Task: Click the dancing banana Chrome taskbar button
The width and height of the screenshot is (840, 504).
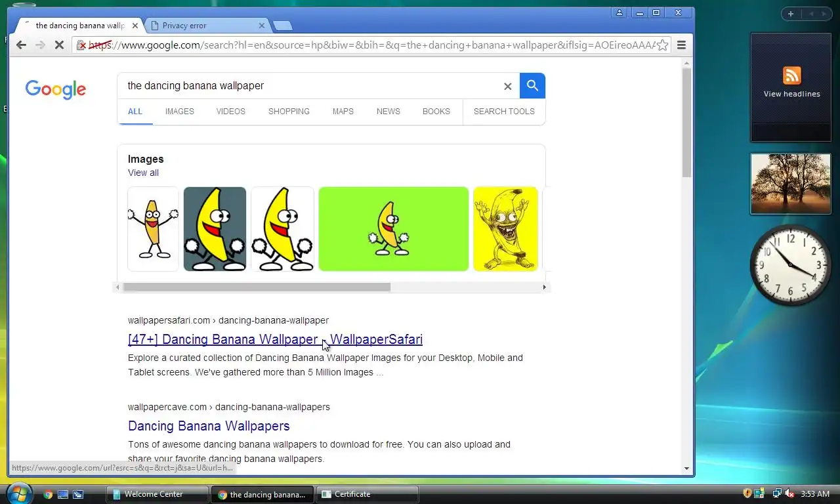Action: pyautogui.click(x=262, y=494)
